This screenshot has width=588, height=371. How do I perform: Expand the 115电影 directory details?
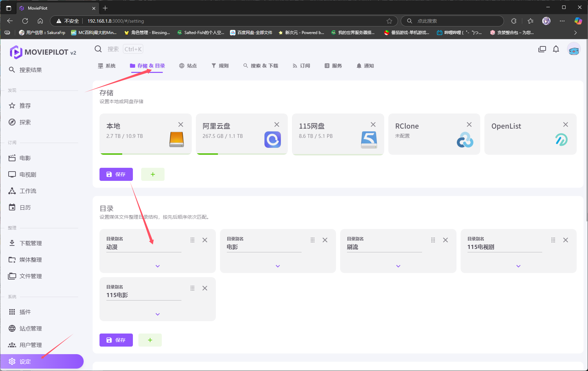(x=157, y=314)
